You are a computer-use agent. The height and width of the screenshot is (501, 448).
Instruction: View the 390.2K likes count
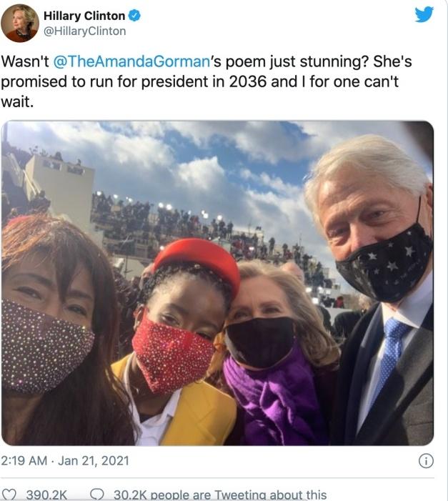[46, 495]
